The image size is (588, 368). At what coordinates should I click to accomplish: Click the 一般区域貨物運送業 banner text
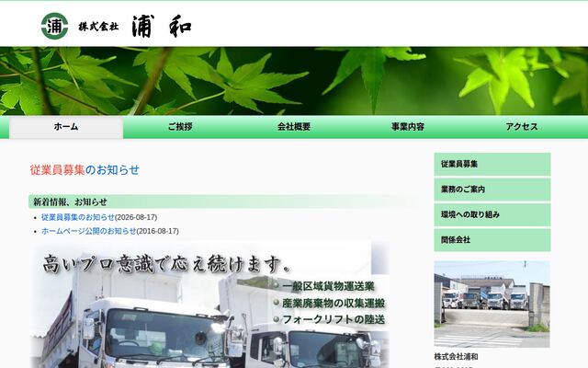click(329, 286)
